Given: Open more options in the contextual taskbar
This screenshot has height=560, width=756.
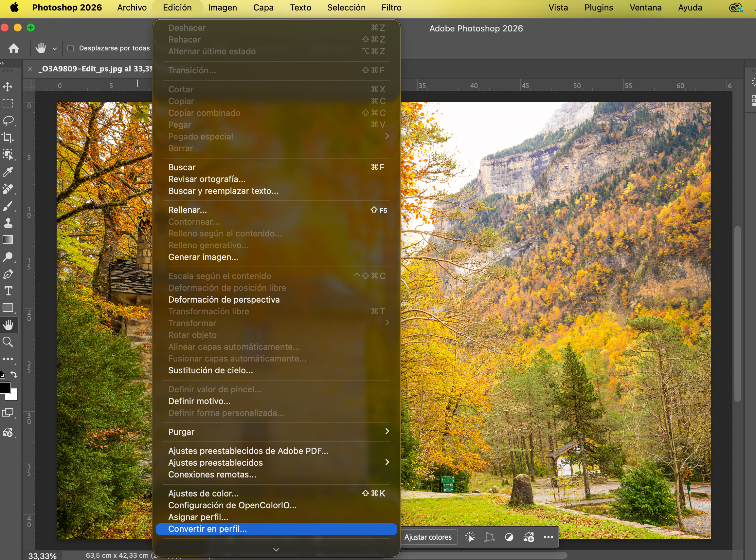Looking at the screenshot, I should (548, 537).
